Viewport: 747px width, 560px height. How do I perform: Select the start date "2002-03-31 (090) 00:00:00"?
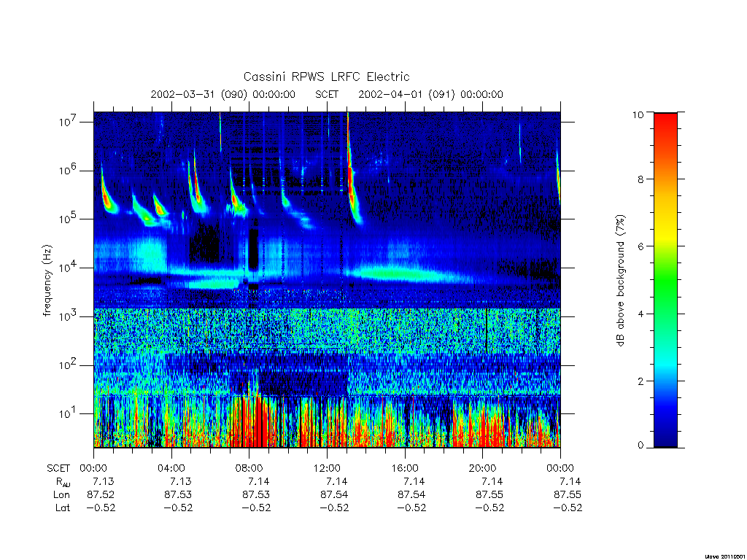[223, 94]
